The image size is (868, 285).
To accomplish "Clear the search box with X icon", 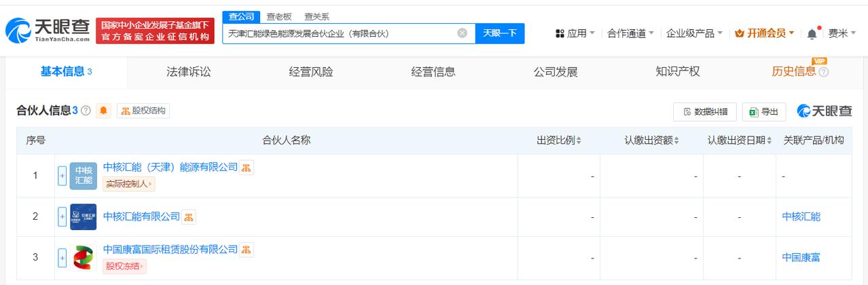I will pyautogui.click(x=462, y=33).
